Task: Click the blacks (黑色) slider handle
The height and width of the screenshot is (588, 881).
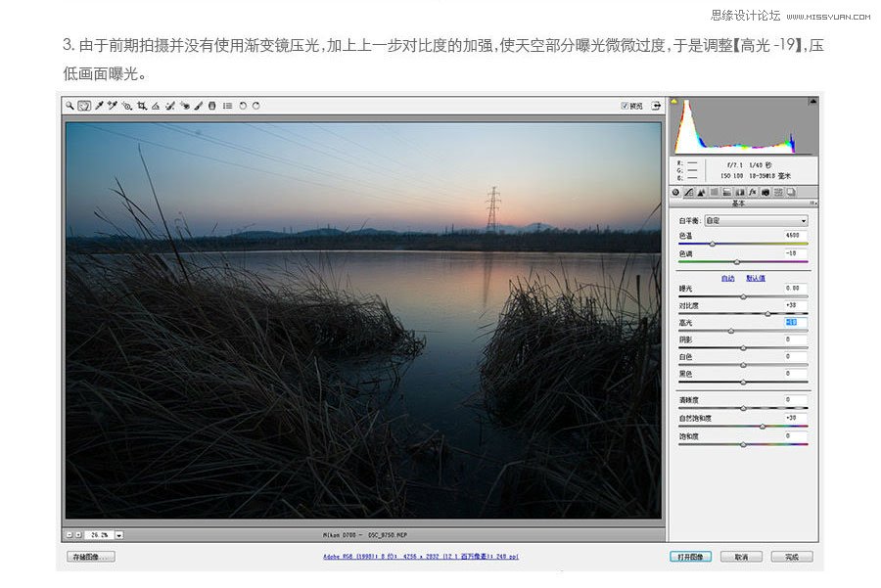Action: pyautogui.click(x=743, y=383)
